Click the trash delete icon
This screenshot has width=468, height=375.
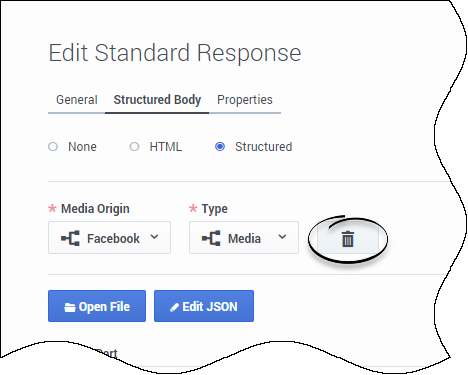coord(348,239)
